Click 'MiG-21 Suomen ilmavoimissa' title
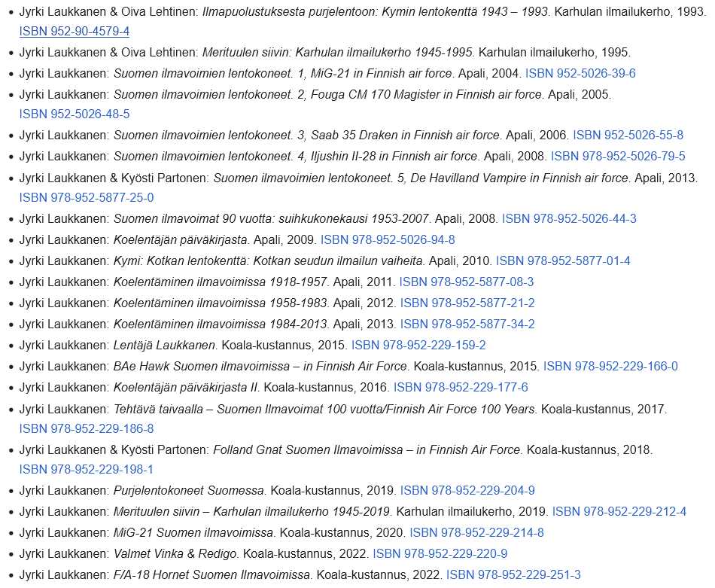 pyautogui.click(x=193, y=532)
